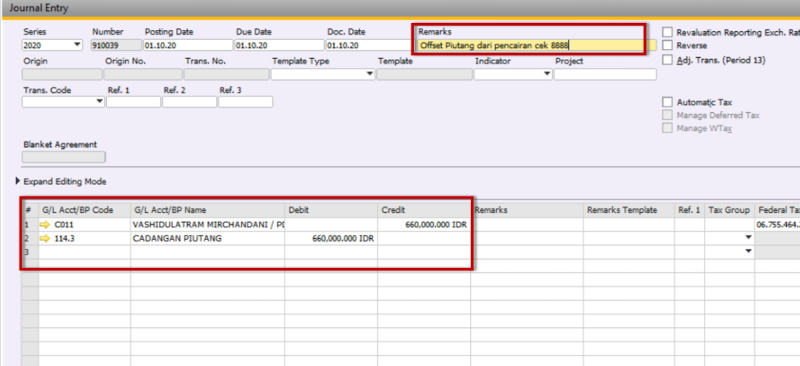Select the Tax Group column header
Screen dimensions: 800x366
tap(729, 210)
